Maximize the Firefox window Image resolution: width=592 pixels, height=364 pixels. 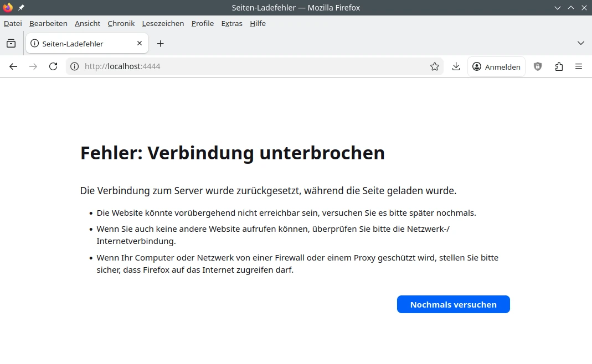coord(571,8)
